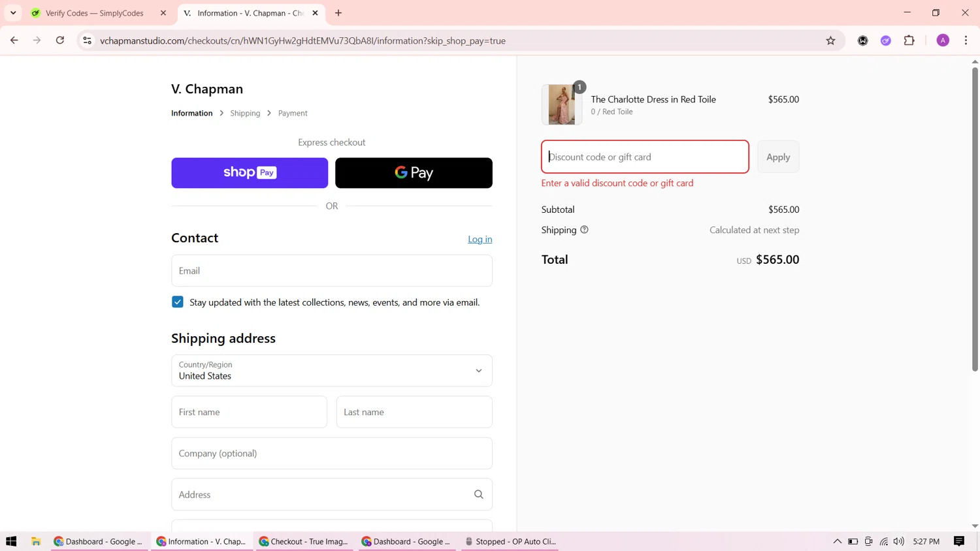The image size is (980, 551).
Task: Click the address bar URL
Action: pos(302,40)
